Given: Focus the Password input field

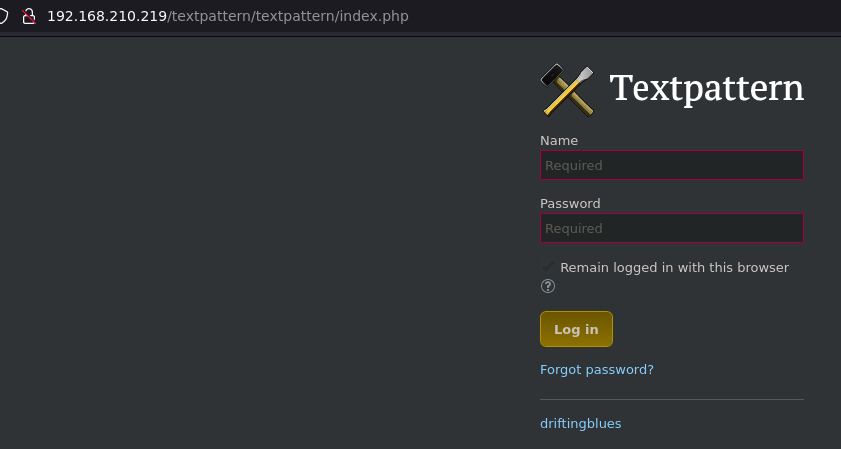Looking at the screenshot, I should 671,228.
